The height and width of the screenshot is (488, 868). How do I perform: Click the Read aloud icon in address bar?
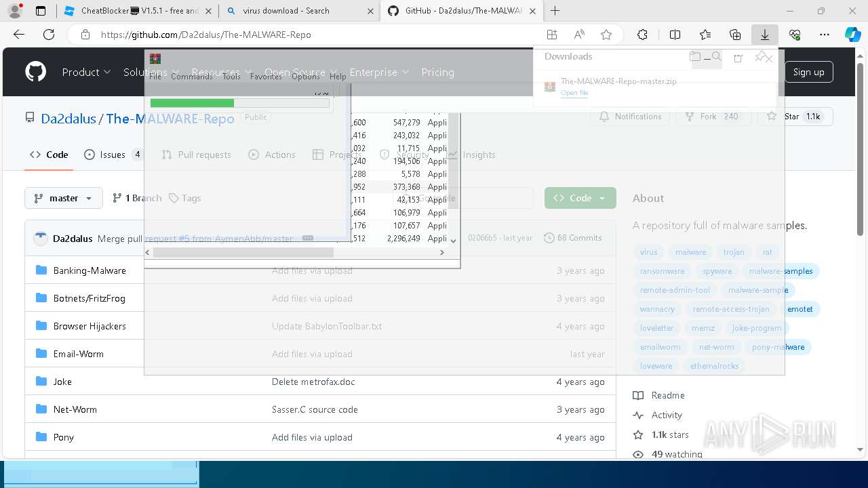[579, 35]
